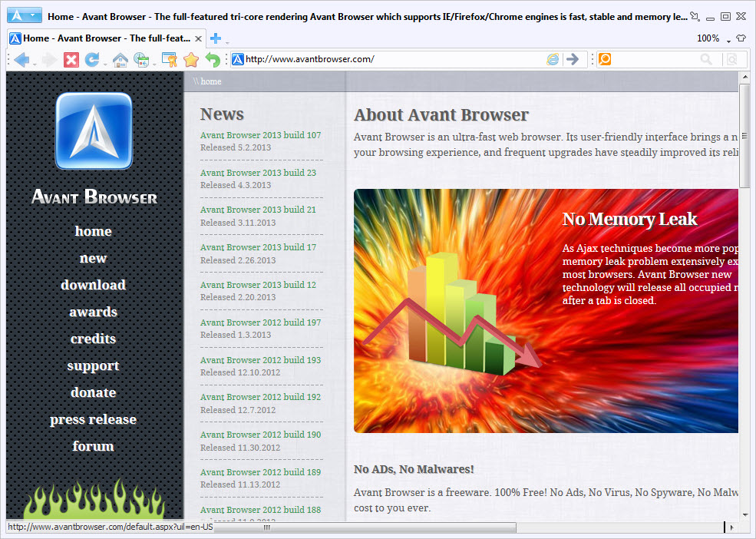Open the new tab dropdown arrow

[227, 41]
